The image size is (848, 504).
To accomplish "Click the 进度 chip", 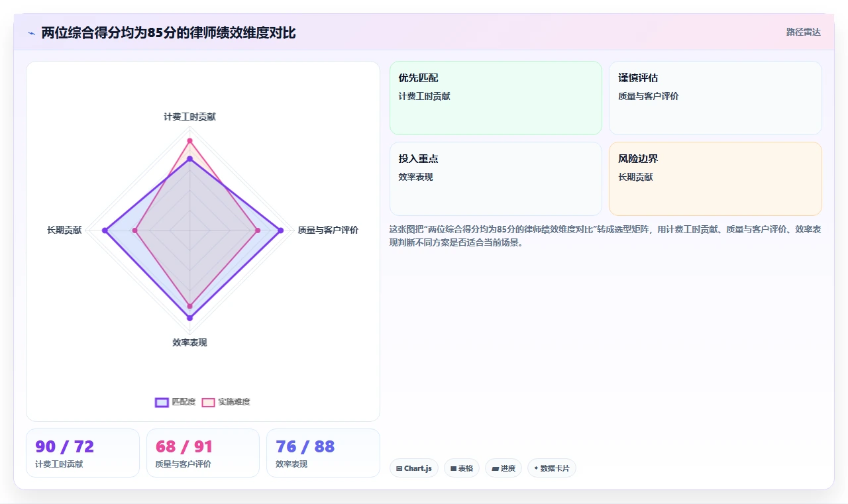I will [x=503, y=468].
